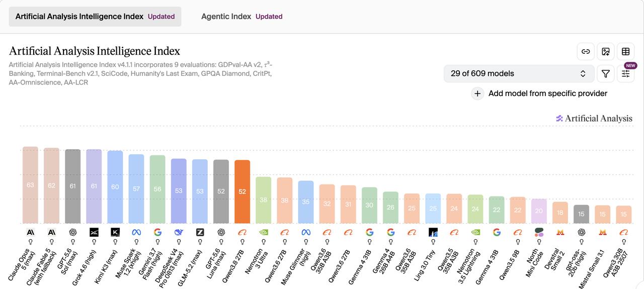Copy chart link via chain icon

point(586,51)
